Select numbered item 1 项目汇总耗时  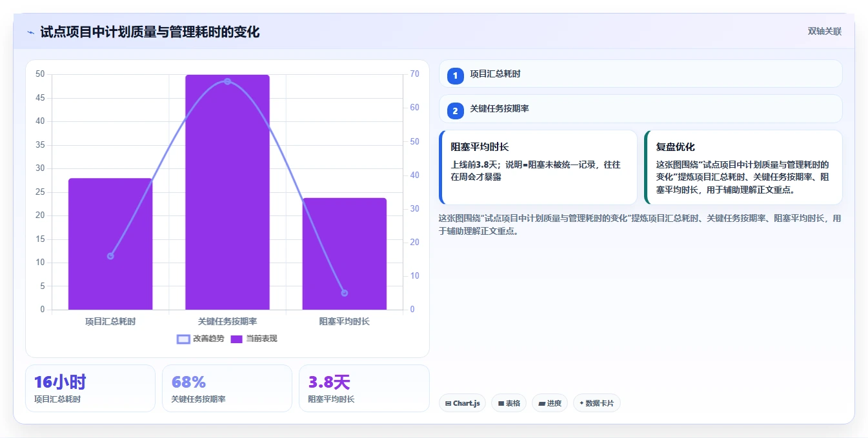(x=640, y=74)
